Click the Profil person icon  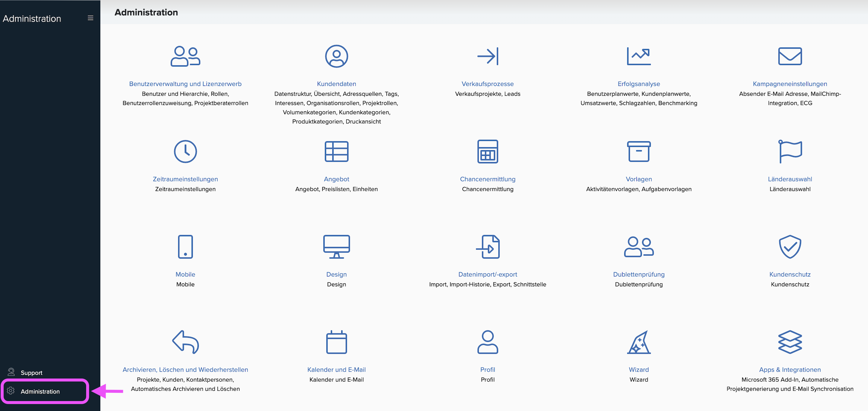tap(488, 342)
